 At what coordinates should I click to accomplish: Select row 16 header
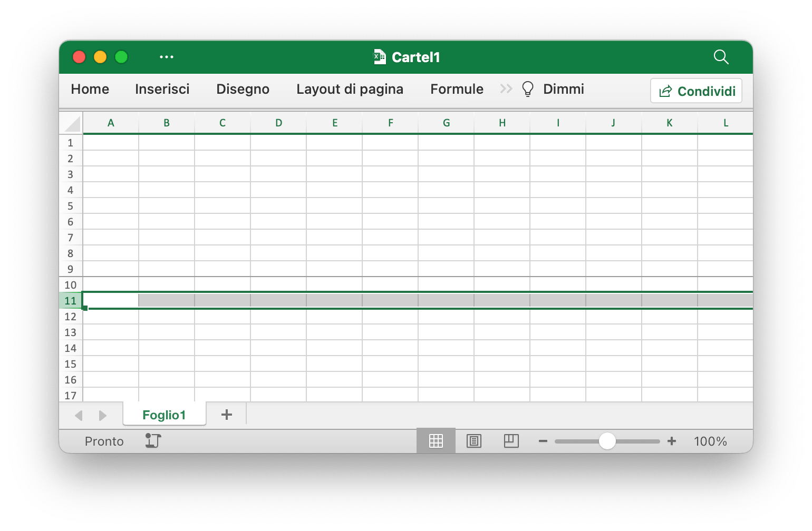(x=71, y=380)
